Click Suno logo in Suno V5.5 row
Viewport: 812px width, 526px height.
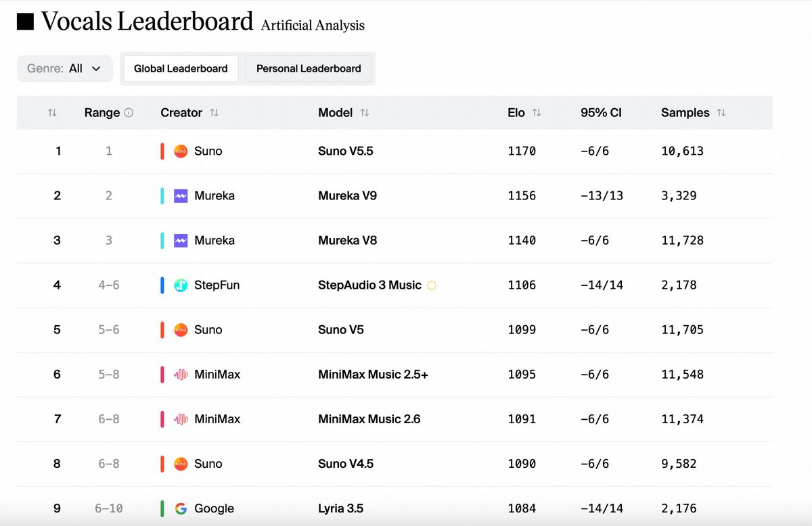pos(181,151)
